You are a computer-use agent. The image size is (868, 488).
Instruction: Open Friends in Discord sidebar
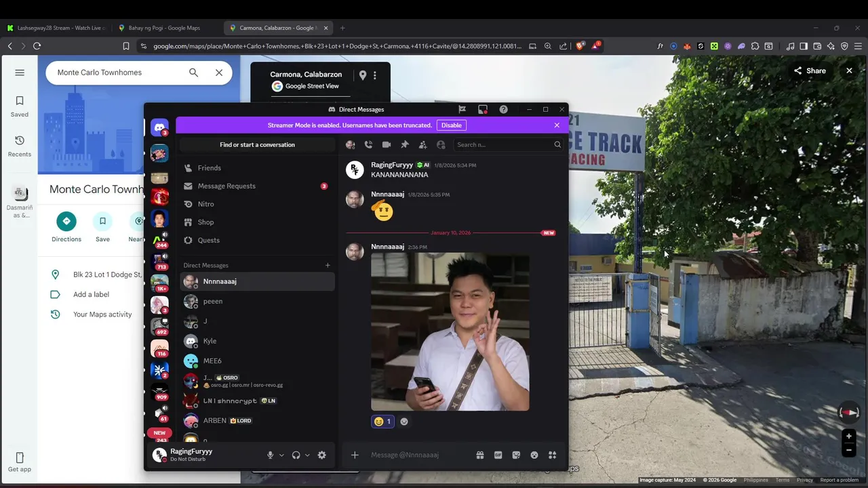pyautogui.click(x=257, y=167)
